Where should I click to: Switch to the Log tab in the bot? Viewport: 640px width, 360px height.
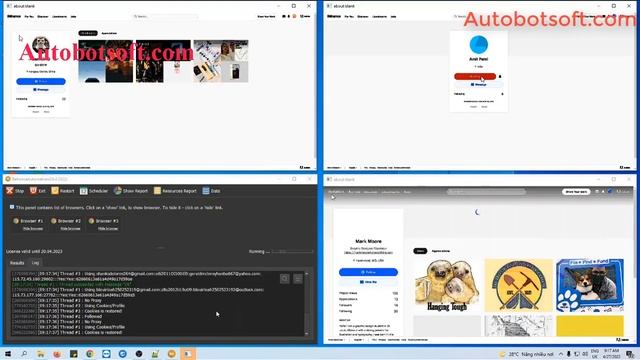[36, 263]
